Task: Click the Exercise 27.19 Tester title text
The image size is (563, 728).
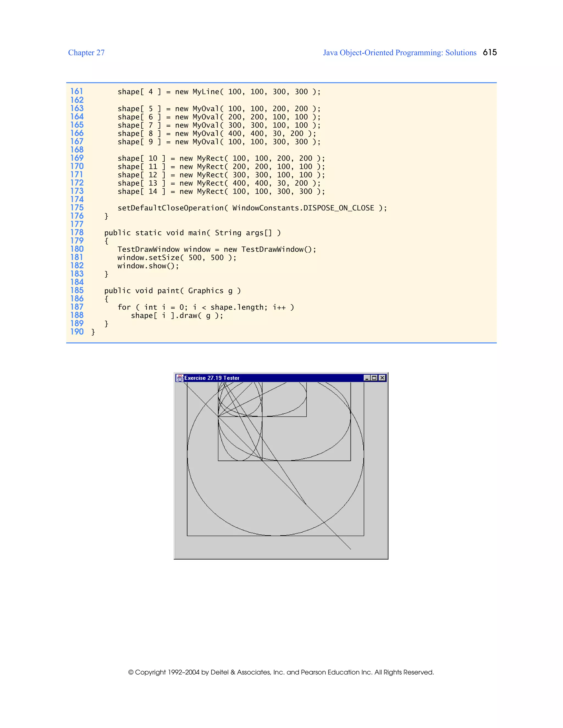Action: (212, 378)
